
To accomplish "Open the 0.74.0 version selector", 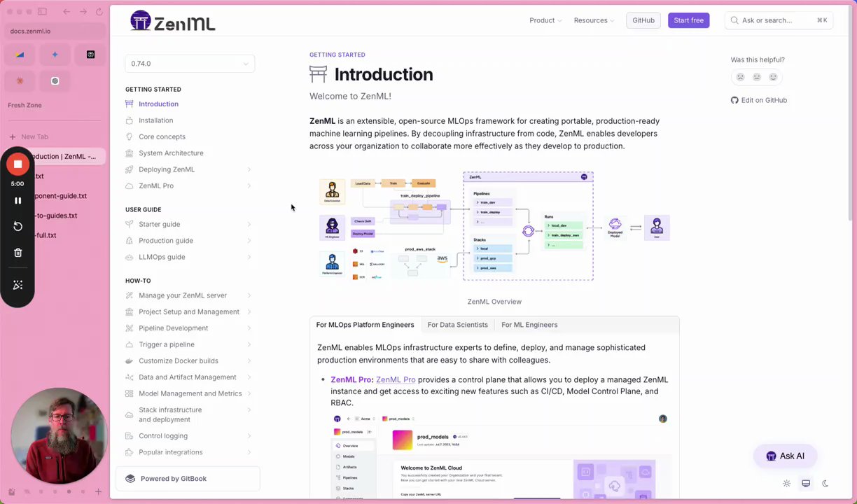I will coord(190,64).
